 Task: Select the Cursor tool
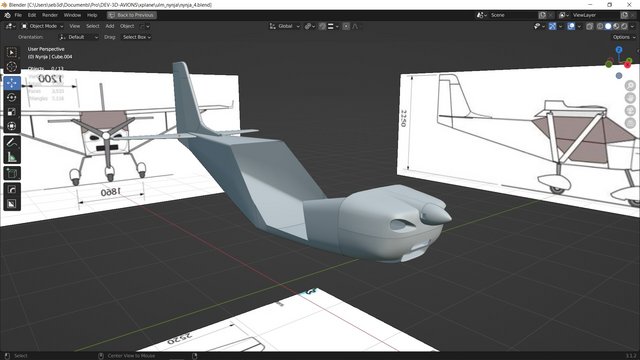12,67
